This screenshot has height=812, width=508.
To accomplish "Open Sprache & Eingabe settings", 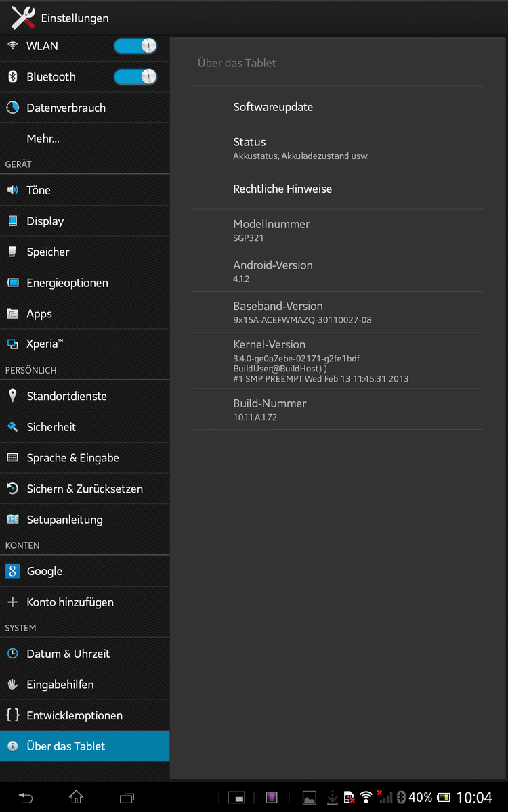I will pyautogui.click(x=72, y=458).
